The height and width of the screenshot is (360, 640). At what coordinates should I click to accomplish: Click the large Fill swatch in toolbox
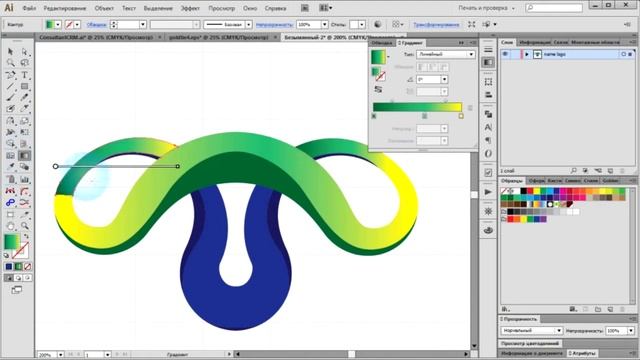tap(11, 242)
